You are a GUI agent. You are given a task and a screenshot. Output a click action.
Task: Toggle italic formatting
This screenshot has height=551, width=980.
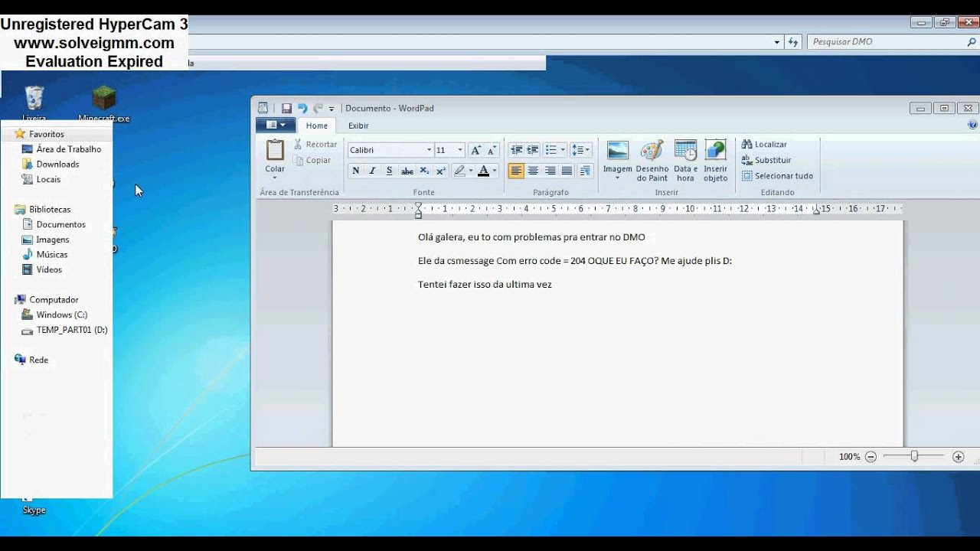point(372,171)
